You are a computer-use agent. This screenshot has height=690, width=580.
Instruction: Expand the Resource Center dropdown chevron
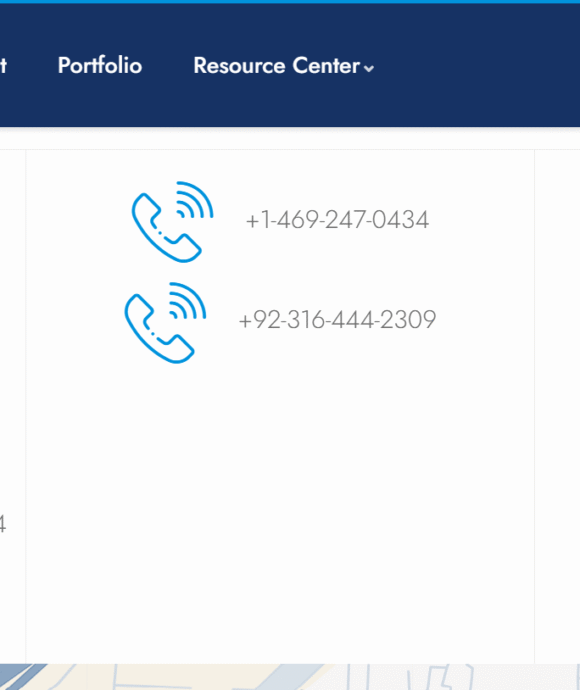[369, 68]
